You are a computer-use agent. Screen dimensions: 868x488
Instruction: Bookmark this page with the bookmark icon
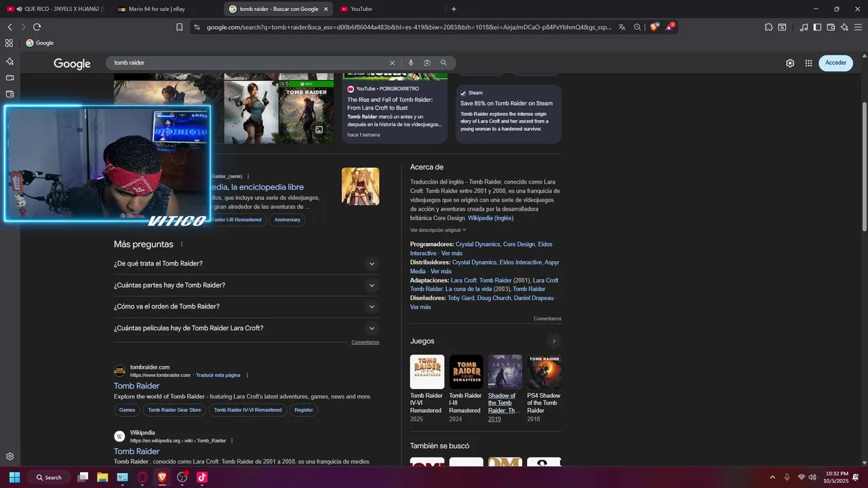(x=179, y=27)
